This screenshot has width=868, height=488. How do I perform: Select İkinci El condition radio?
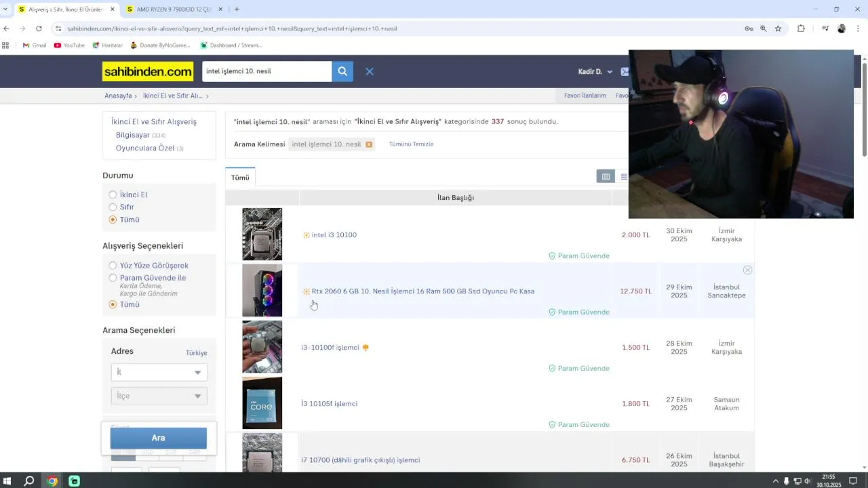(113, 195)
